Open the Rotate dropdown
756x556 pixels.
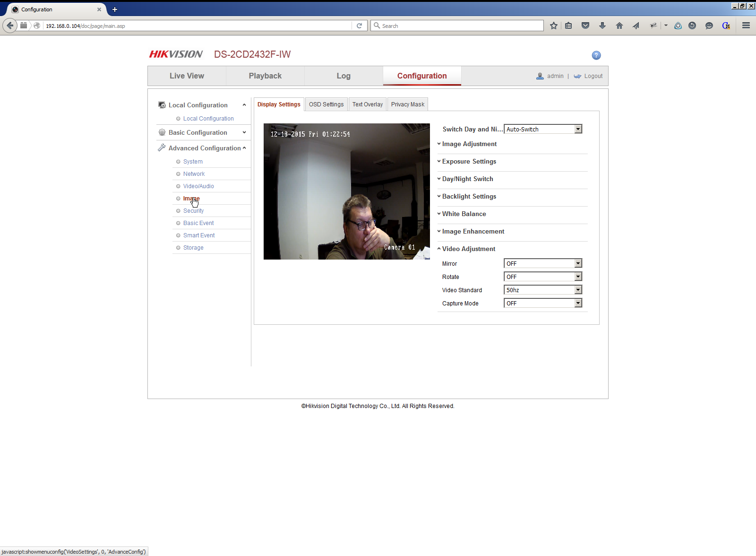click(543, 277)
